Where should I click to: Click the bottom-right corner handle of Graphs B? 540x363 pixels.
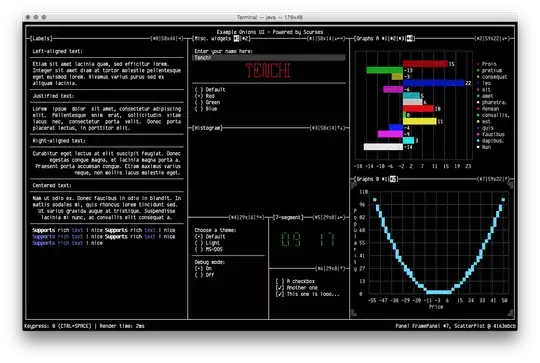(511, 313)
